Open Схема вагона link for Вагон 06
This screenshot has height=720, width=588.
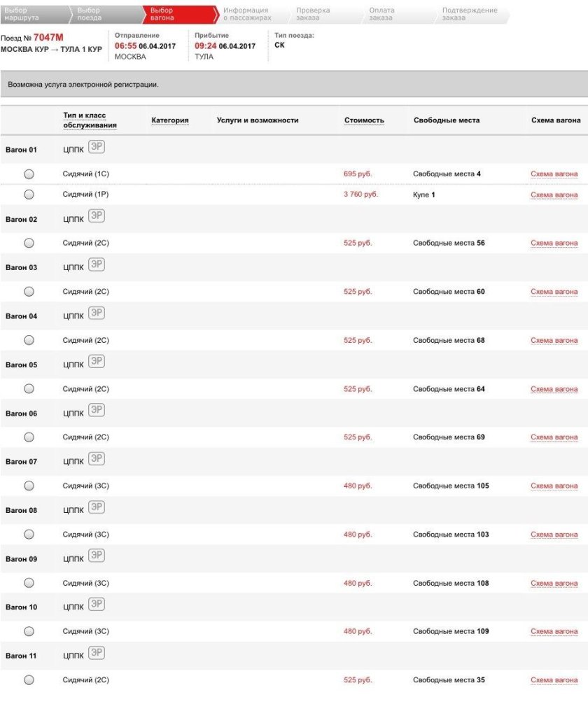click(554, 438)
